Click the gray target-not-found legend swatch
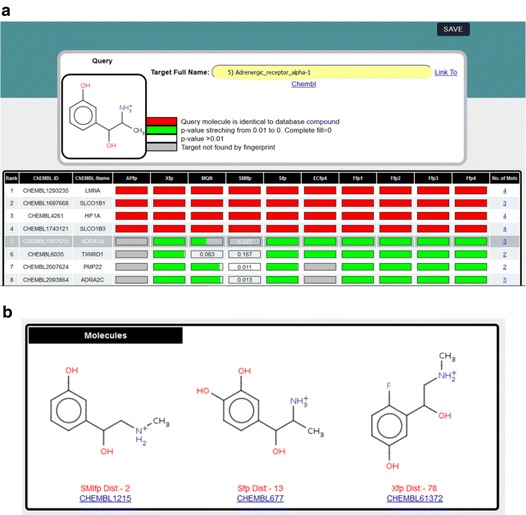This screenshot has width=526, height=515. pos(161,147)
